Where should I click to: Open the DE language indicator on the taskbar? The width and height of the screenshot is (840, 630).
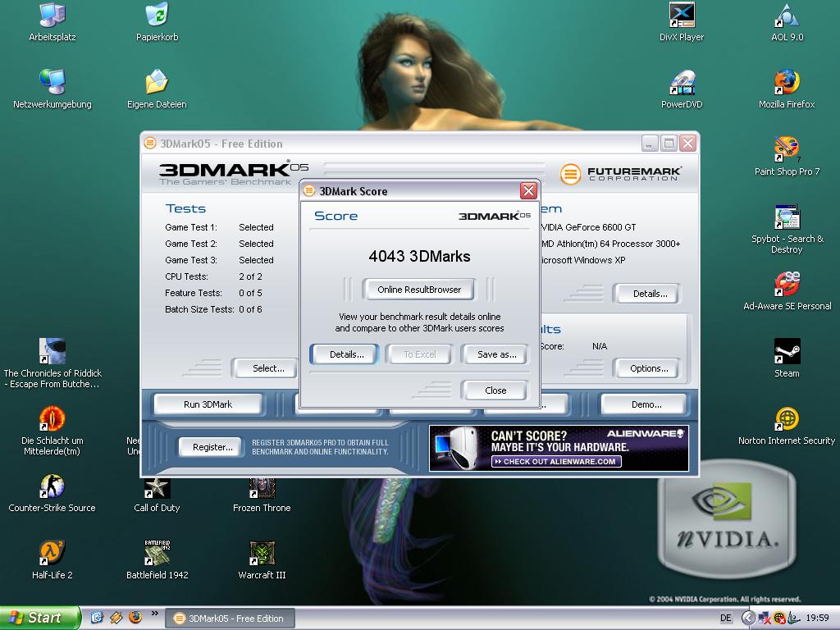point(726,618)
